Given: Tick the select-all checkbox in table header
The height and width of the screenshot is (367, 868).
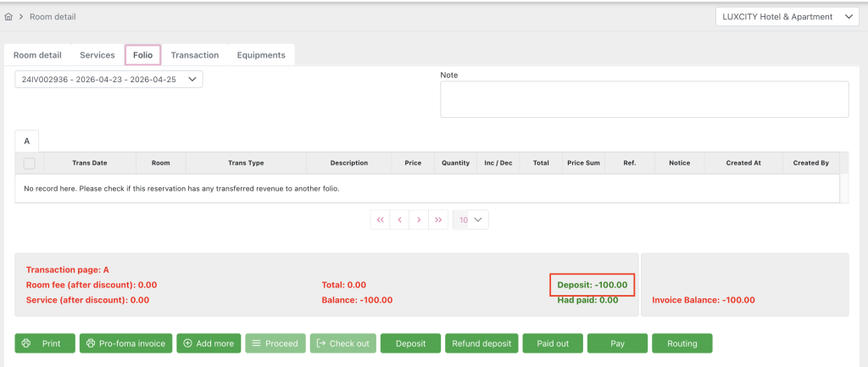Looking at the screenshot, I should pos(29,163).
